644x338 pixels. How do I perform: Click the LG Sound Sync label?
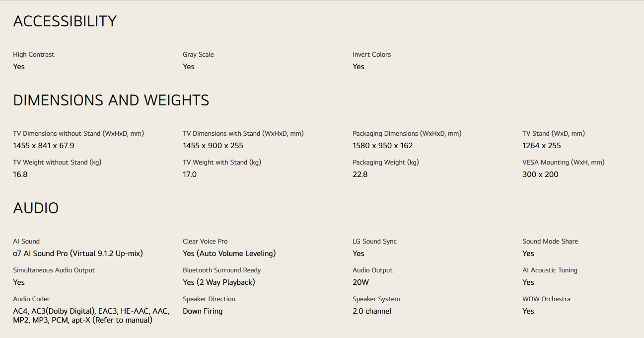[x=374, y=242]
